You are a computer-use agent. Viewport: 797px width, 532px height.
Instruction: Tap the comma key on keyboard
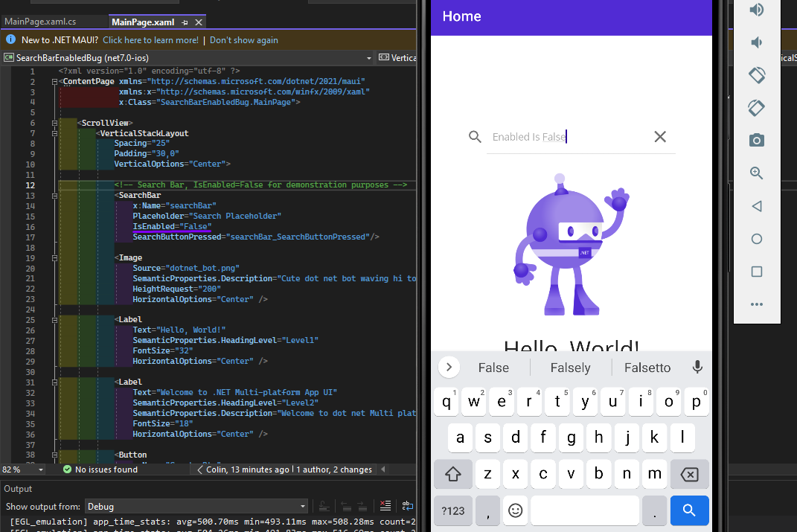(488, 510)
